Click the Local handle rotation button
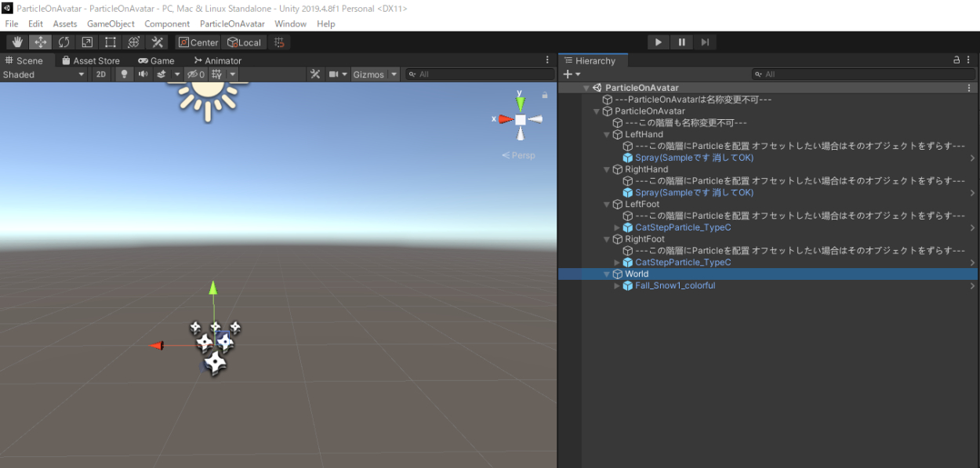Screen dimensions: 980x468 point(244,42)
